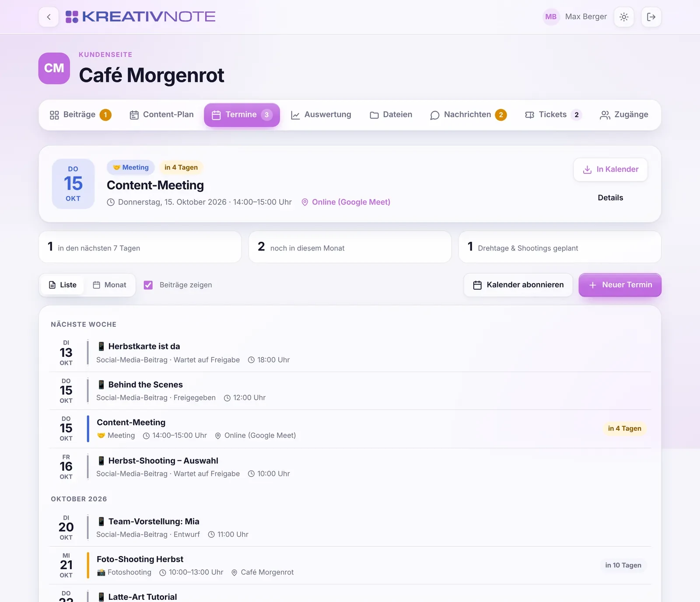
Task: Click the phone icon beside Team-Vorstellung: Mia
Action: click(x=101, y=521)
